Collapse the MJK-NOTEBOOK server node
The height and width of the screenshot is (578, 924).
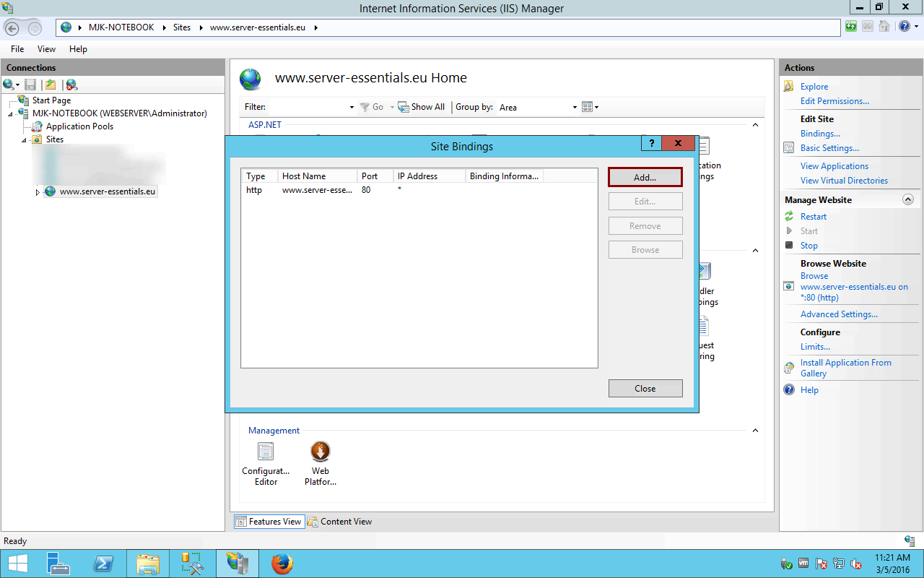coord(11,114)
